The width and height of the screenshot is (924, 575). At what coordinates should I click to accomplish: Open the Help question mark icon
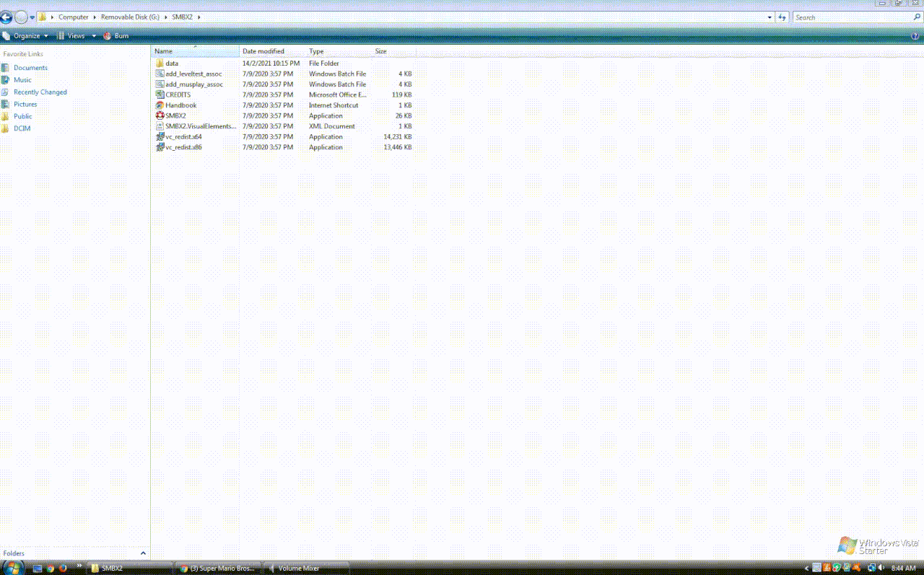coord(915,36)
